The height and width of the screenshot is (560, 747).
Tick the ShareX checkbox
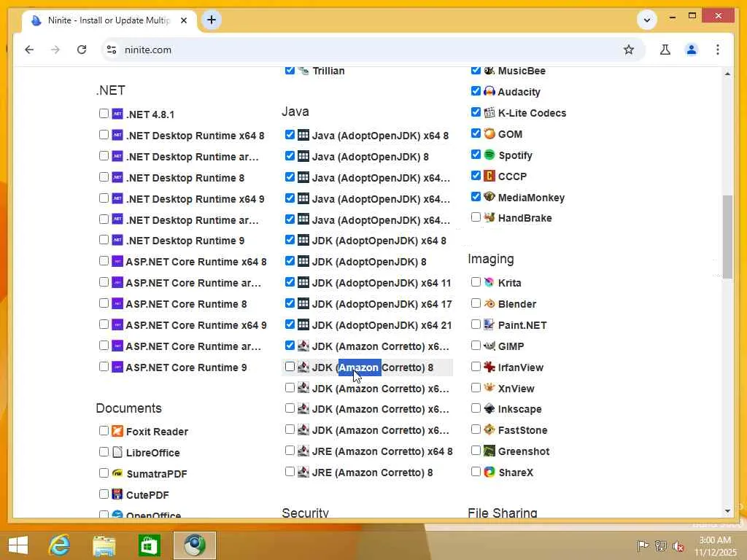[x=476, y=472]
